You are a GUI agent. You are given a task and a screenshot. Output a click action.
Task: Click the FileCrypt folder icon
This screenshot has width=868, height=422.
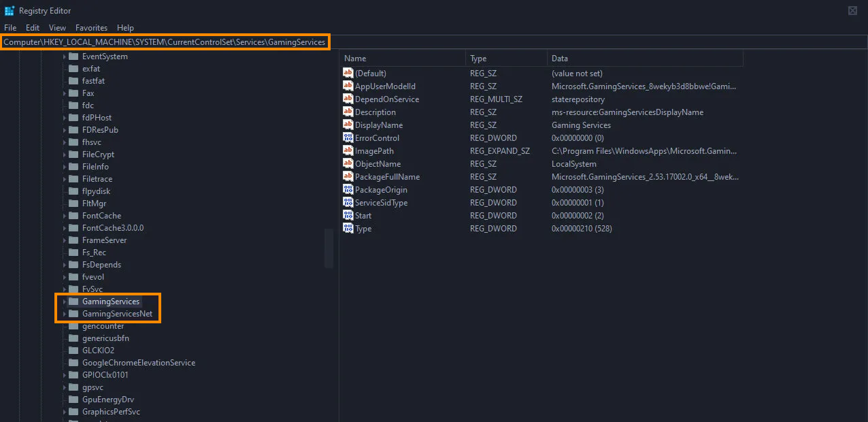pyautogui.click(x=73, y=155)
